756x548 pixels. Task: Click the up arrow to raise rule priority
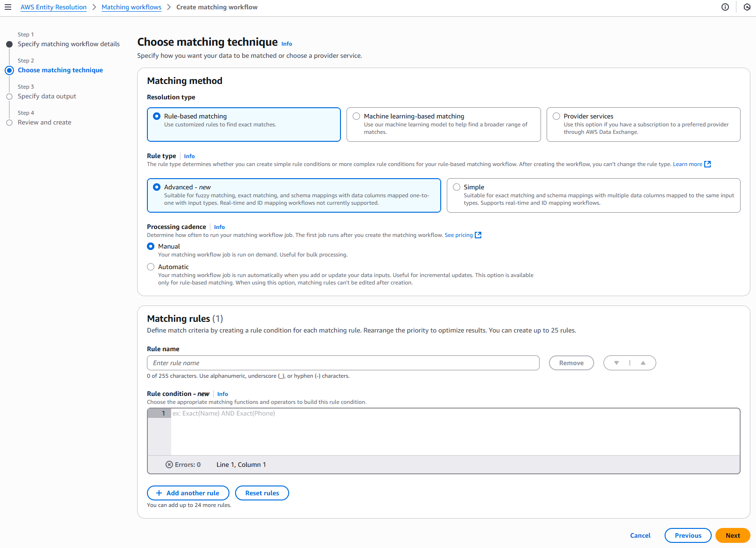[643, 363]
